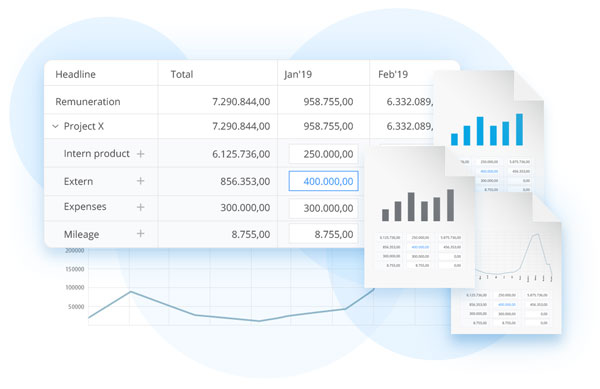Click Expenses total 300.000,00
Screen dimensions: 600x389
click(x=245, y=208)
